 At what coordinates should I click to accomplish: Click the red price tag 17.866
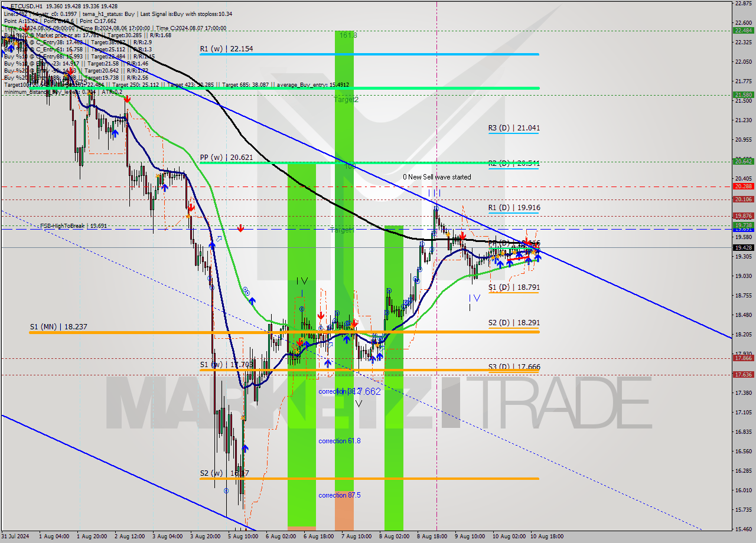[743, 358]
